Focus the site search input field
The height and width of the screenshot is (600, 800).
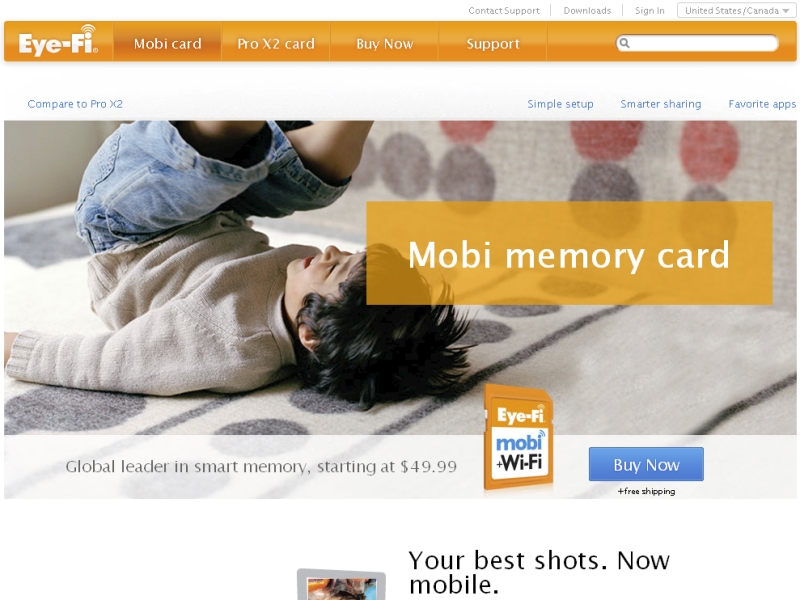tap(697, 43)
